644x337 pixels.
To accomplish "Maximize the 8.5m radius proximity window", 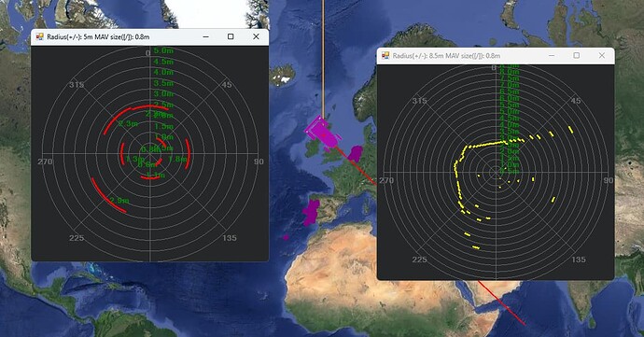I will tap(577, 55).
